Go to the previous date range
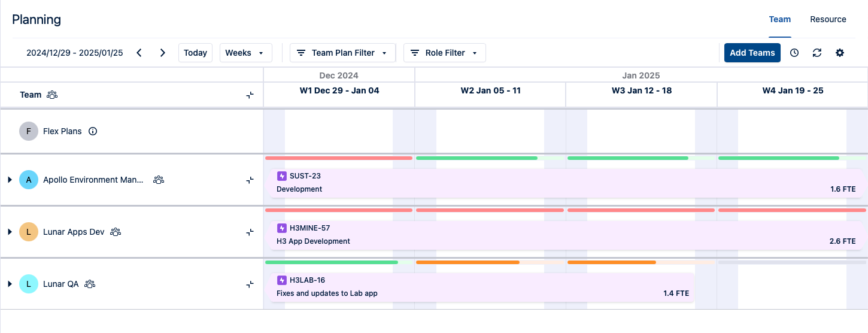Viewport: 868px width, 333px height. pyautogui.click(x=139, y=53)
